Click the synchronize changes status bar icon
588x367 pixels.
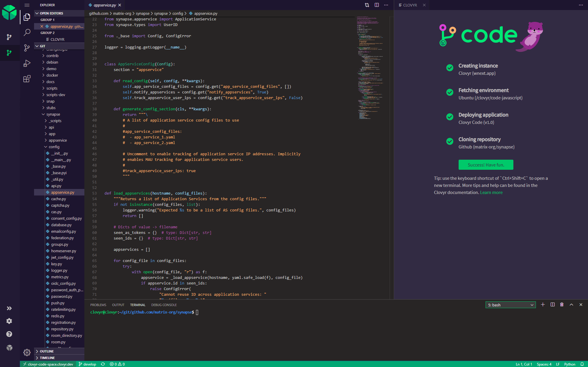[x=103, y=364]
